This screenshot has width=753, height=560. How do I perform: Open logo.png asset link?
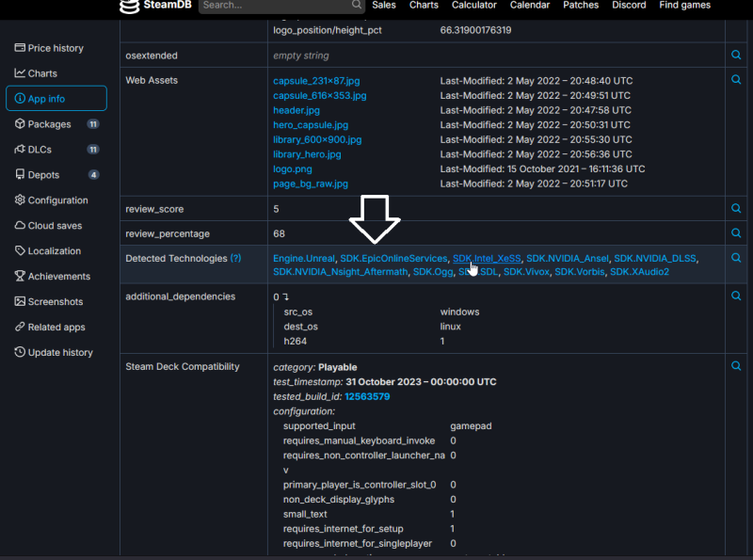293,169
